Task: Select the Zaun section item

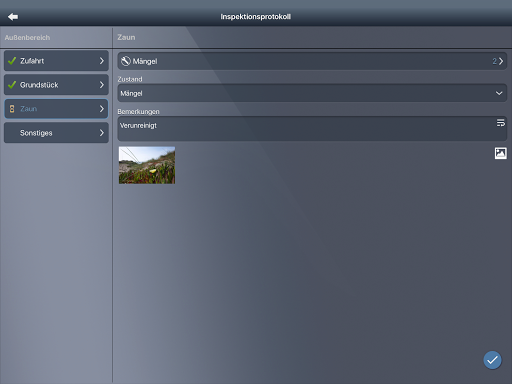Action: [x=56, y=109]
